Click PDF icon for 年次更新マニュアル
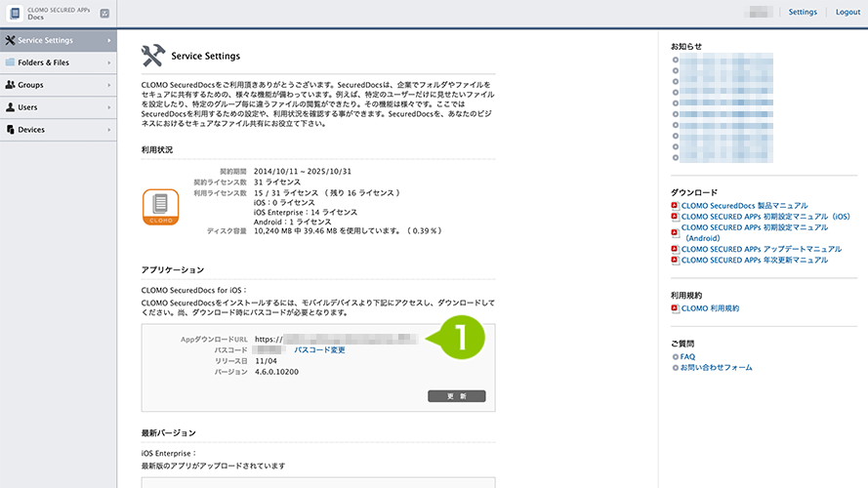The width and height of the screenshot is (868, 488). click(x=675, y=260)
